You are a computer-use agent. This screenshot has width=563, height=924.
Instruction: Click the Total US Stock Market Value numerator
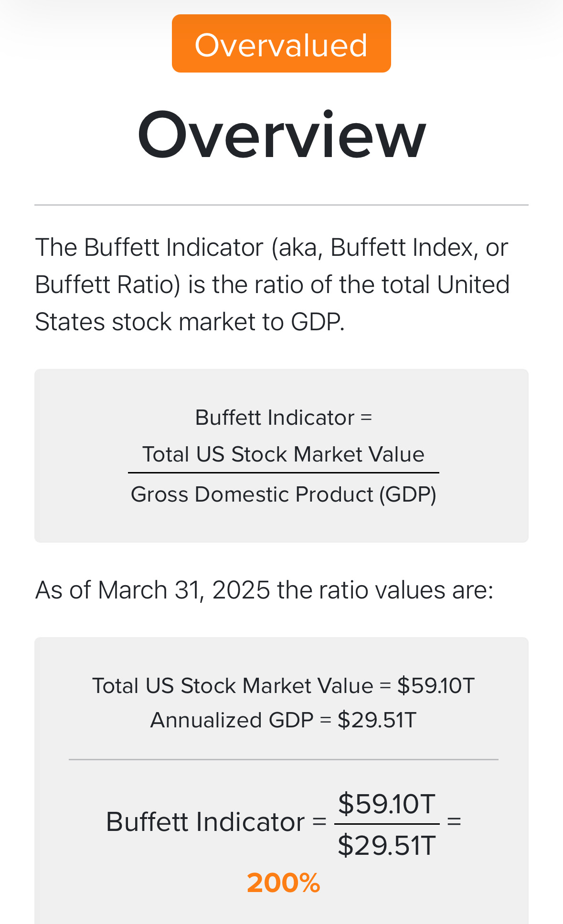pyautogui.click(x=283, y=454)
